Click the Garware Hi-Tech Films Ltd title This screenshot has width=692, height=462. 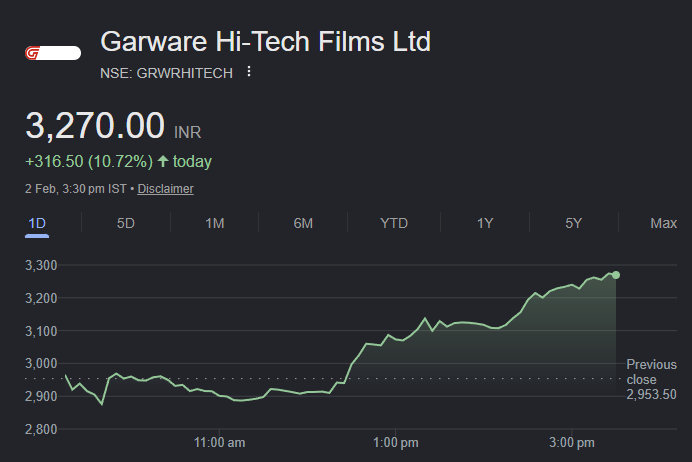pos(265,41)
